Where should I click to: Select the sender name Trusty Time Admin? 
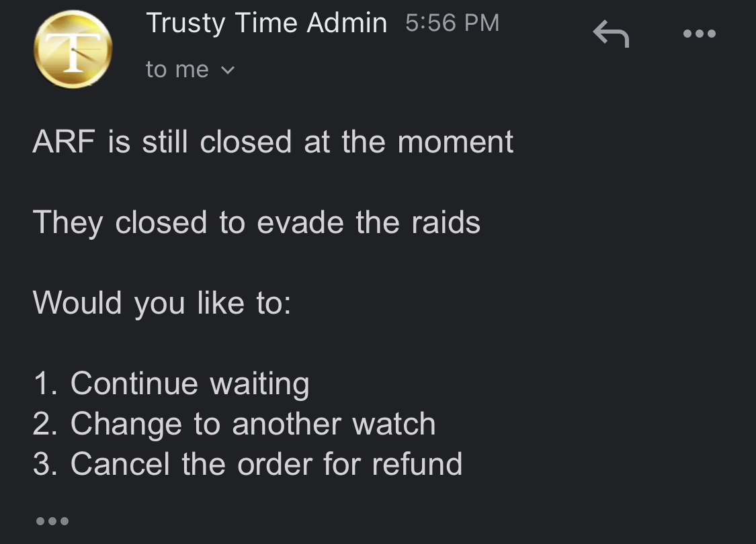coord(267,23)
